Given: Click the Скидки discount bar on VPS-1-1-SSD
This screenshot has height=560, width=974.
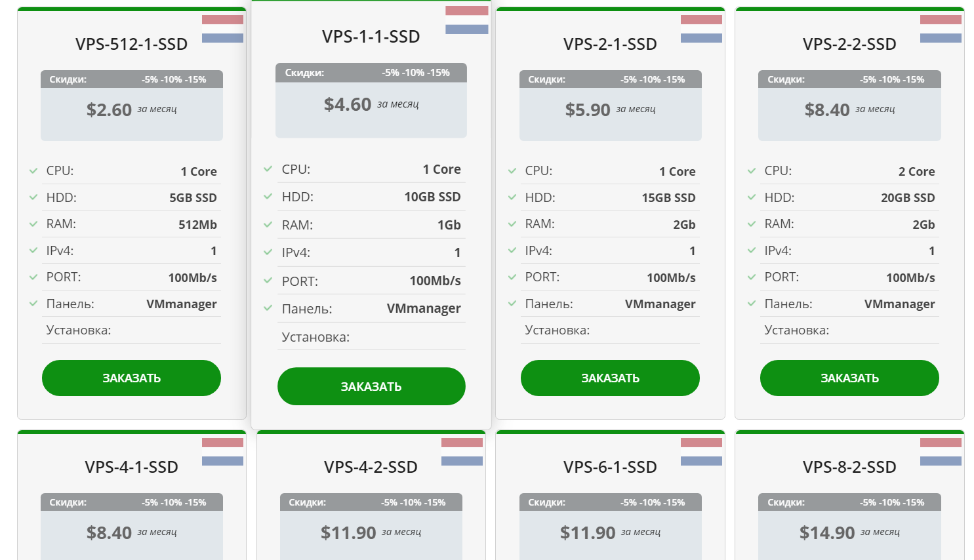Looking at the screenshot, I should tap(371, 73).
